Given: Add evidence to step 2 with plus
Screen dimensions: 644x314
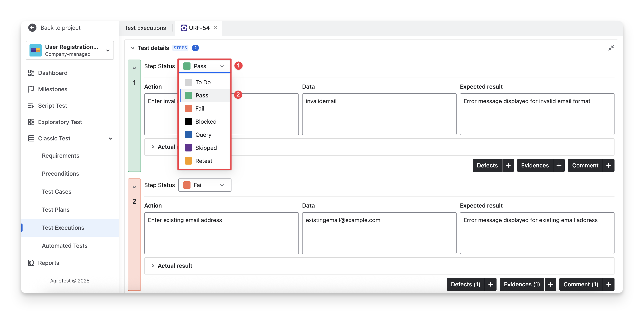Looking at the screenshot, I should [550, 284].
